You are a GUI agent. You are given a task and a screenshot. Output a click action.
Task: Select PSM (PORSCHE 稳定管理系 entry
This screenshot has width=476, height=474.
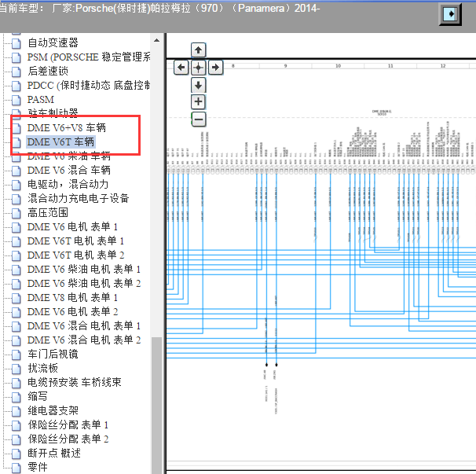coord(89,57)
